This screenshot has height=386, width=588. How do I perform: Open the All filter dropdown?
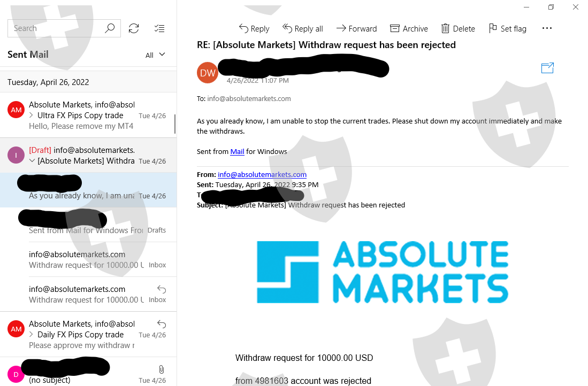[155, 55]
